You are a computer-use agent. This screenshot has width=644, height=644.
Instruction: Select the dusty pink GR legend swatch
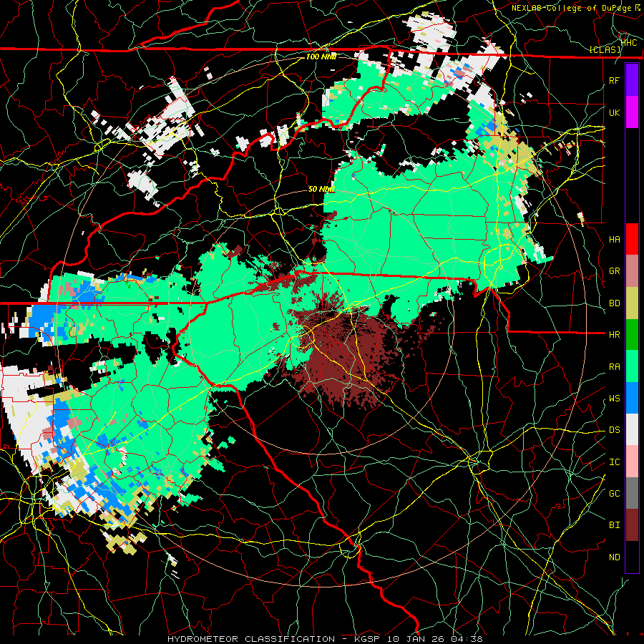coord(632,271)
